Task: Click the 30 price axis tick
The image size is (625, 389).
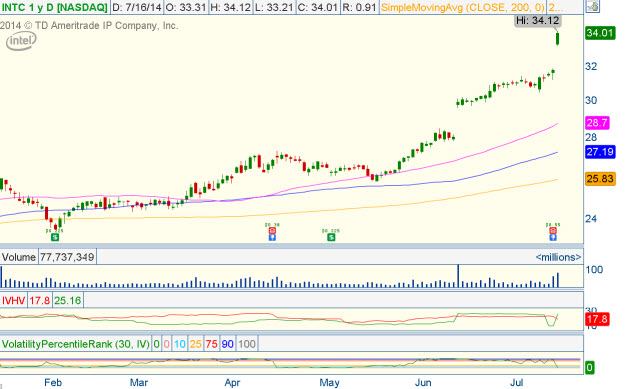Action: click(x=591, y=100)
